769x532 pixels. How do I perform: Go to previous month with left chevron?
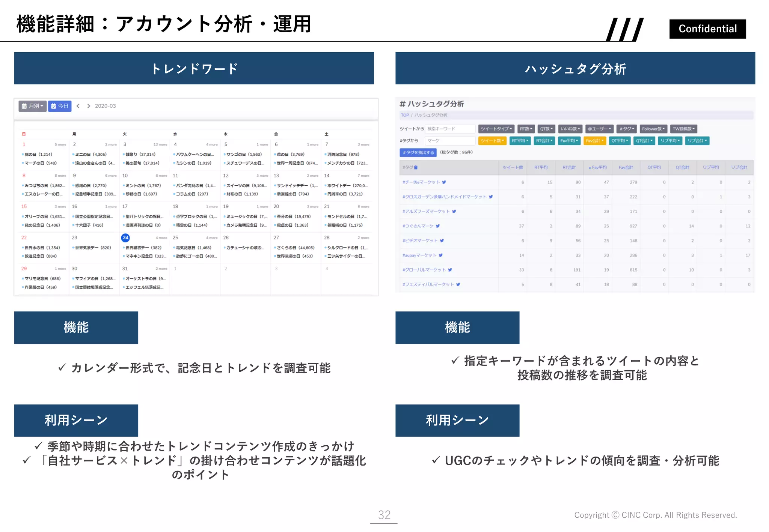click(x=78, y=106)
